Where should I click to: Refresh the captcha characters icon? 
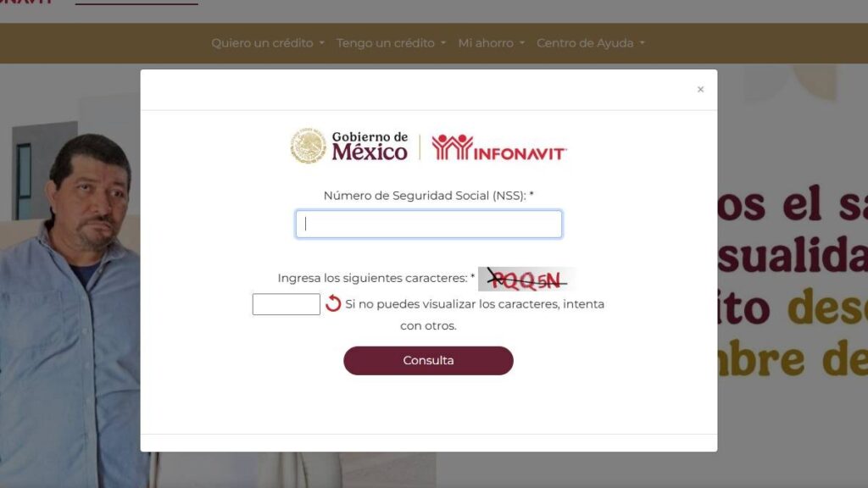[333, 303]
